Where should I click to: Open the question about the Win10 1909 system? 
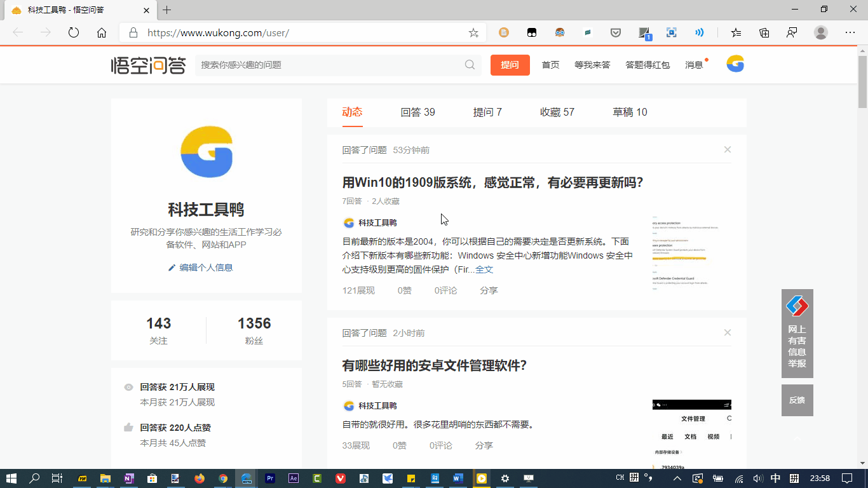coord(492,183)
